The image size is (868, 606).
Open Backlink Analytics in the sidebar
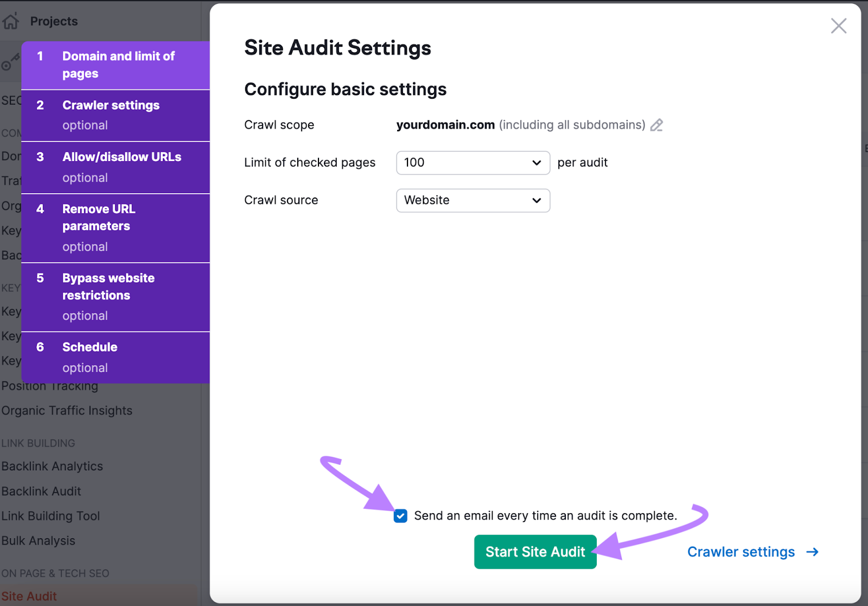[x=52, y=466]
